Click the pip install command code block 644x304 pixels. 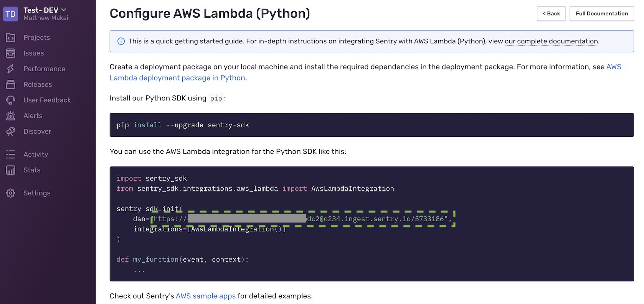point(372,125)
